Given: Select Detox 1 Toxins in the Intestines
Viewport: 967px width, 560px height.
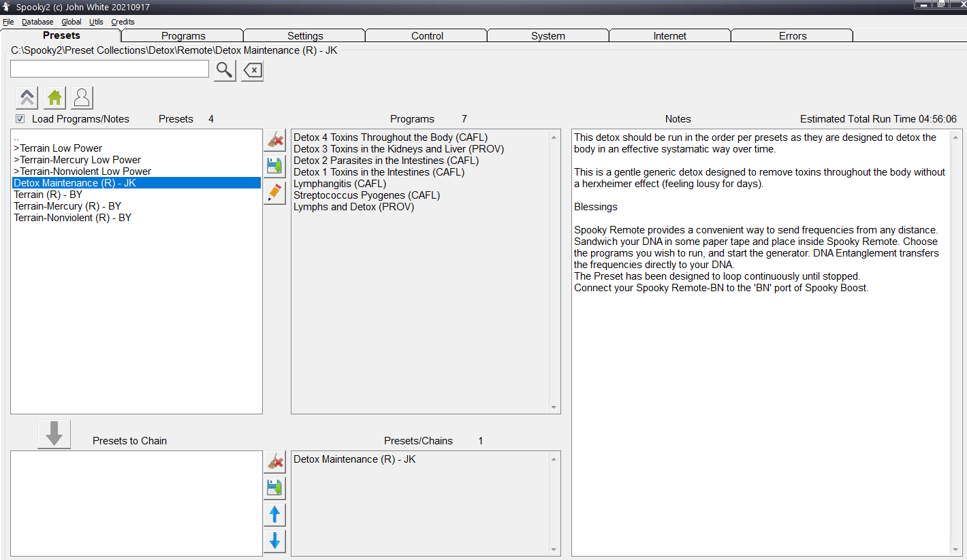Looking at the screenshot, I should coord(379,172).
